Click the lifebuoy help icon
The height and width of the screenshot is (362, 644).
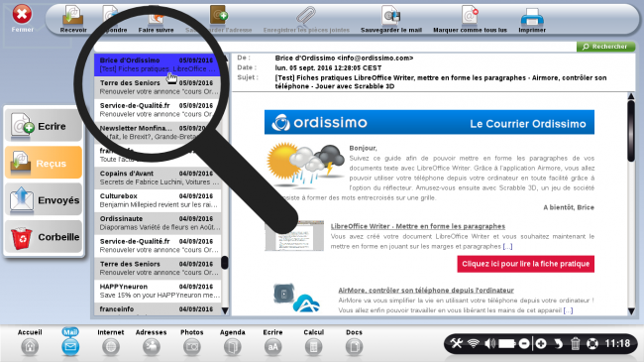click(x=592, y=343)
